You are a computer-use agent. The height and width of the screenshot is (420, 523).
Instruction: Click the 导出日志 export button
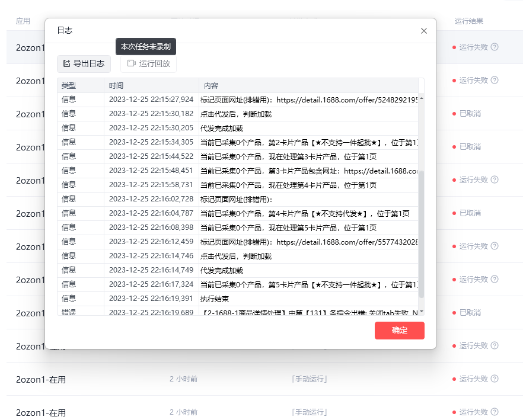84,63
